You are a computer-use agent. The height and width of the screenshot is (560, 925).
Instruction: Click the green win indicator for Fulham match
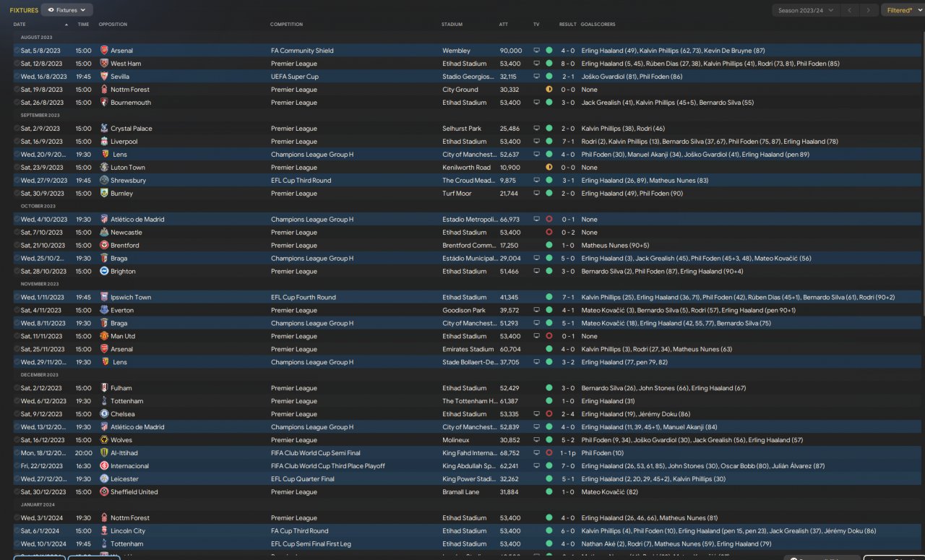tap(549, 389)
